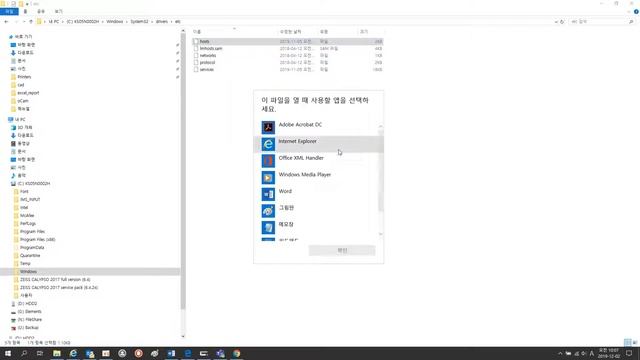The height and width of the screenshot is (360, 640).
Task: Open the 보기 ribbon tab
Action: pos(59,11)
